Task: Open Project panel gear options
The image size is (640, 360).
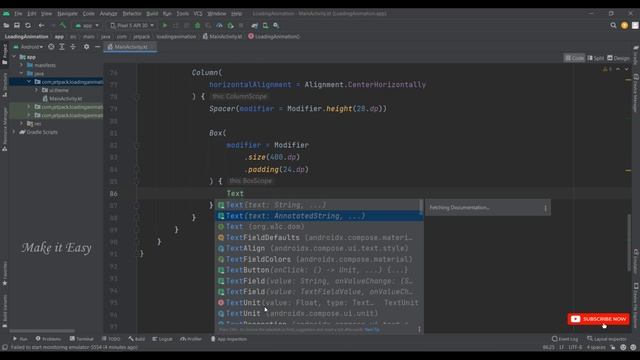Action: point(86,47)
